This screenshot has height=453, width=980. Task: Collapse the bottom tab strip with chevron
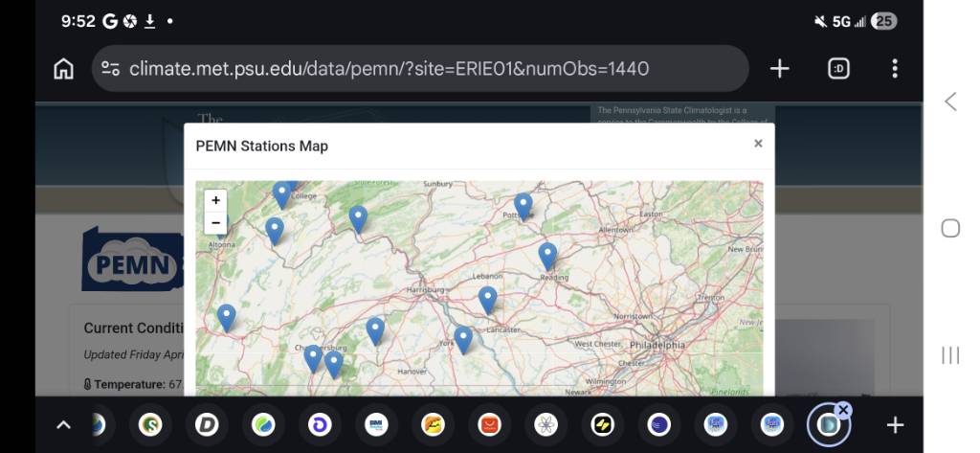coord(63,425)
